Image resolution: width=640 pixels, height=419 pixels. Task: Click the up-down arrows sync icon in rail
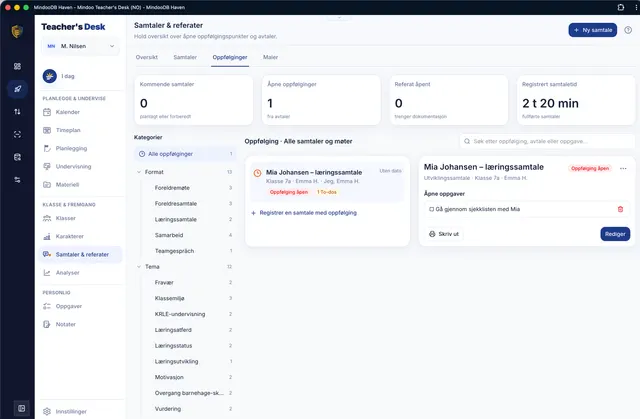click(x=17, y=111)
